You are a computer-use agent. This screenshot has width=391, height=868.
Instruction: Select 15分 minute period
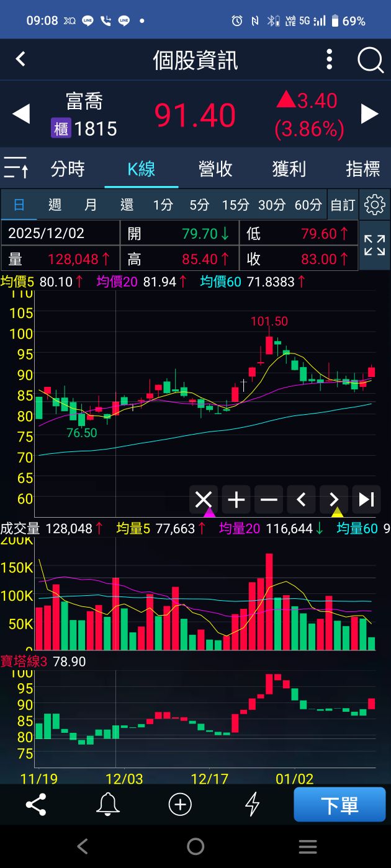click(235, 205)
